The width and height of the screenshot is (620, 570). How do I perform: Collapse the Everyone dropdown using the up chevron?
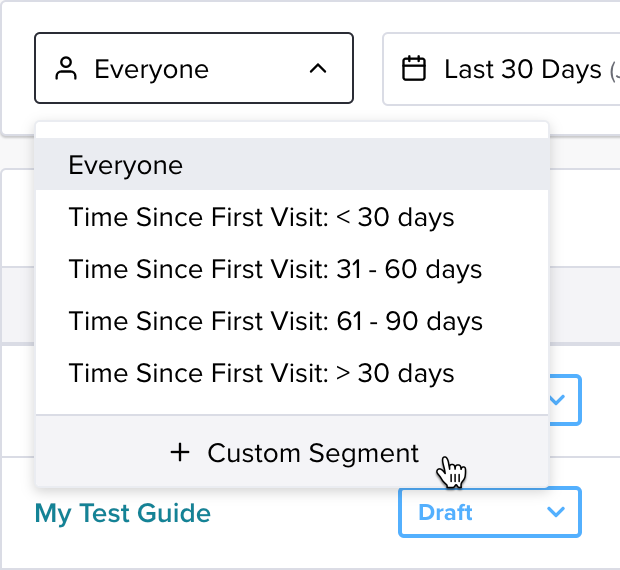[318, 69]
